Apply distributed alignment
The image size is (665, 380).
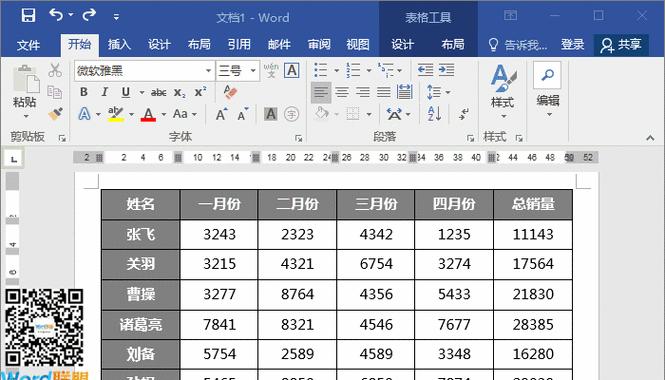(405, 92)
